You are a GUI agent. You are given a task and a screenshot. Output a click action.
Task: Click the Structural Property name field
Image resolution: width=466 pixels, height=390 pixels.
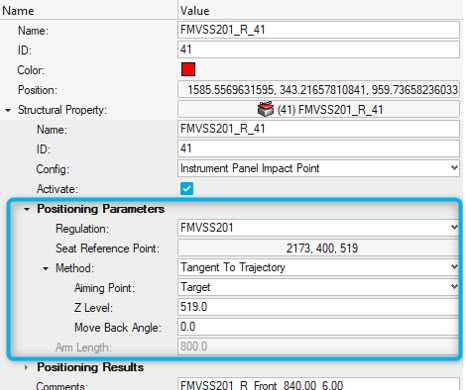coord(318,129)
